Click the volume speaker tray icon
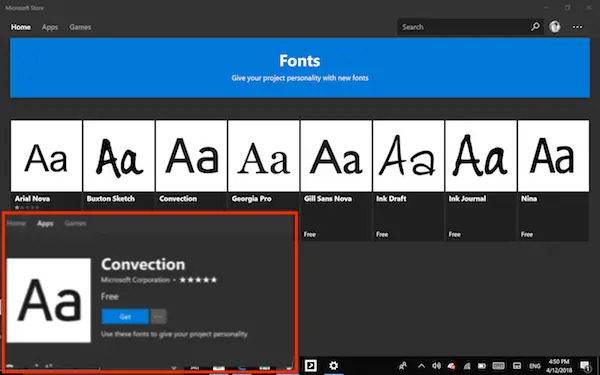The image size is (600, 375). tap(436, 365)
